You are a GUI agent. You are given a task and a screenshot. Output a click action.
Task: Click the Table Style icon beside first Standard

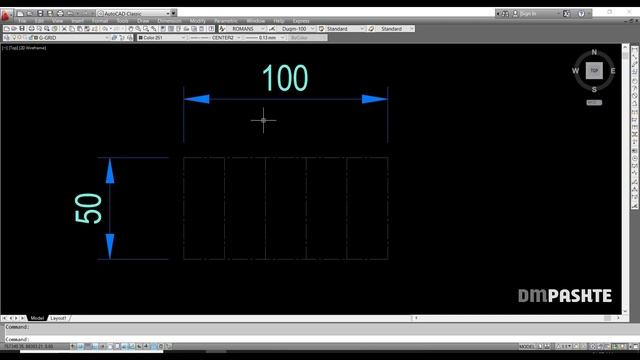321,29
